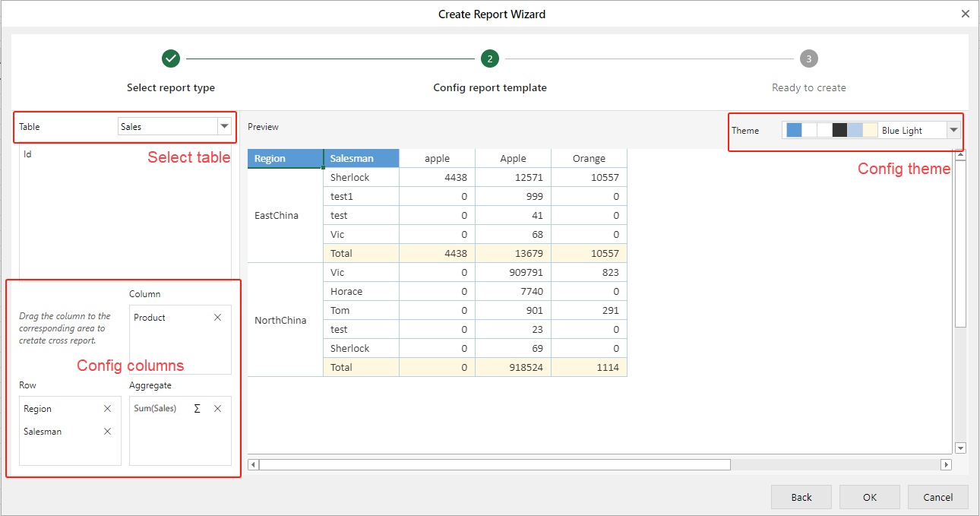Image resolution: width=980 pixels, height=516 pixels.
Task: Click the 909791 value cell
Action: (514, 273)
